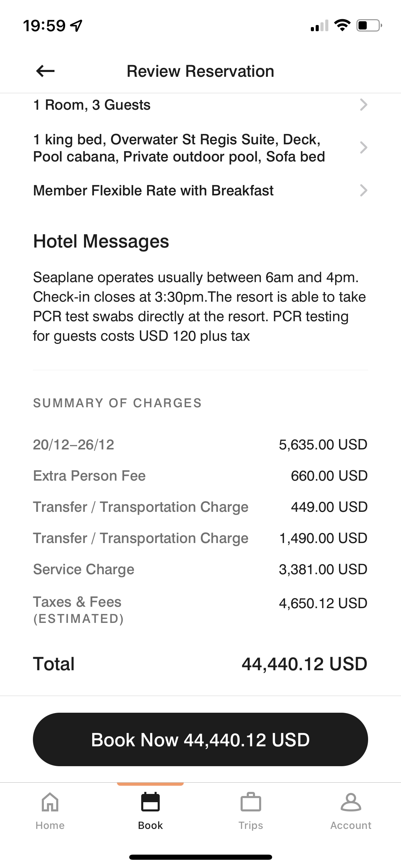
Task: Tap the cellular signal strength icon
Action: pos(319,25)
